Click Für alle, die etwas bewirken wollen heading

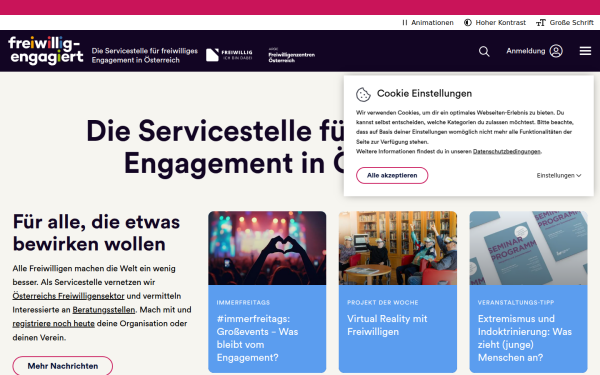(96, 233)
